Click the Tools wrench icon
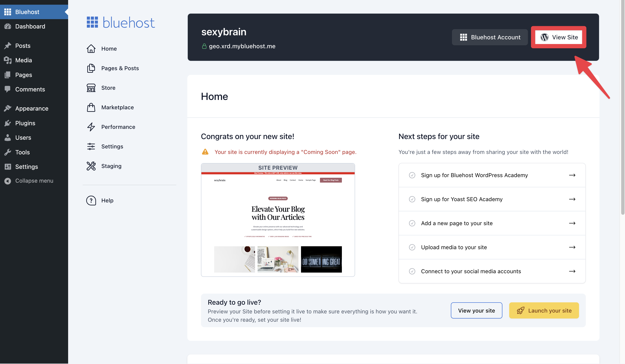 (x=8, y=152)
